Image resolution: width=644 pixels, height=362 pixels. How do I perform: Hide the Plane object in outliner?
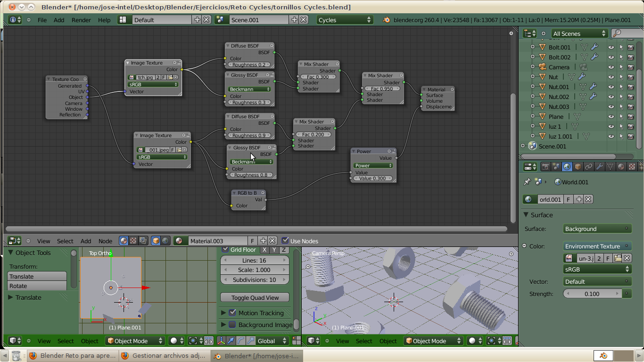coord(611,116)
